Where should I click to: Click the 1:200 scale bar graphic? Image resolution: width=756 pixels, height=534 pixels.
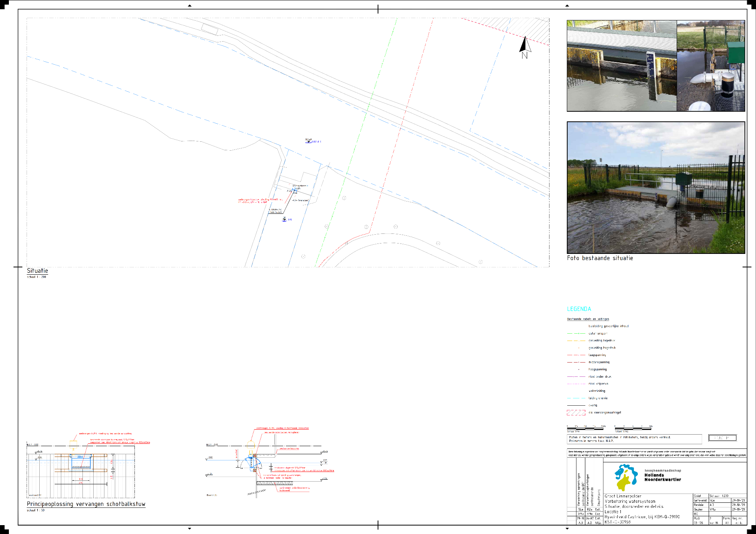click(x=633, y=428)
